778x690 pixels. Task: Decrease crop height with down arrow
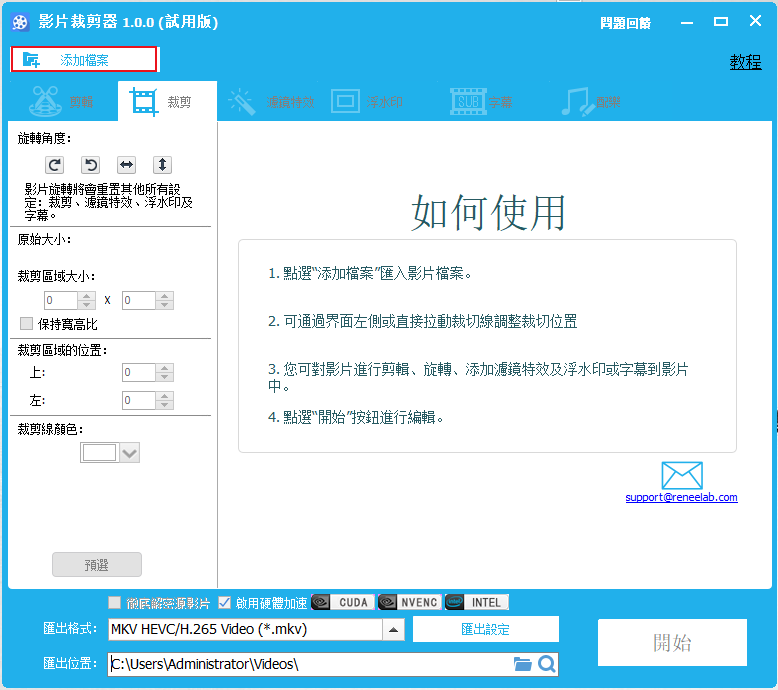click(x=165, y=305)
